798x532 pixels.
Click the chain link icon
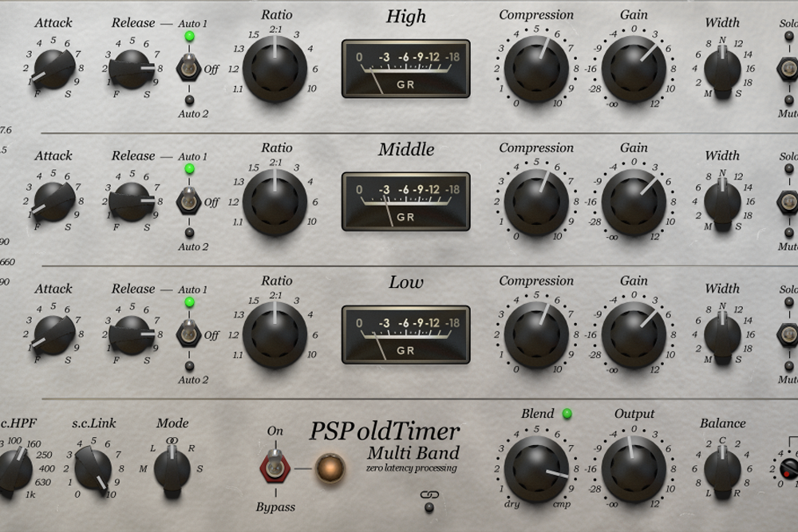429,495
